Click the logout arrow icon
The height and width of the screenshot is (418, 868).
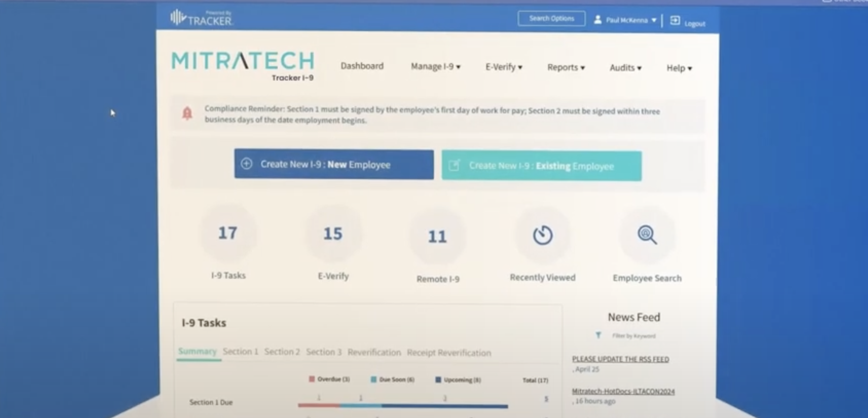(x=674, y=20)
